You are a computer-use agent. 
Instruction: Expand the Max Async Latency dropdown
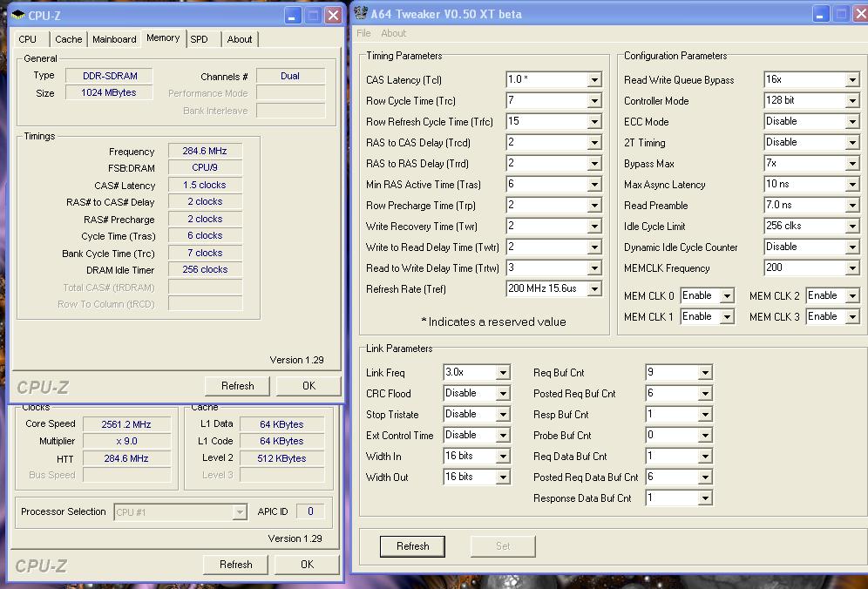[x=852, y=185]
